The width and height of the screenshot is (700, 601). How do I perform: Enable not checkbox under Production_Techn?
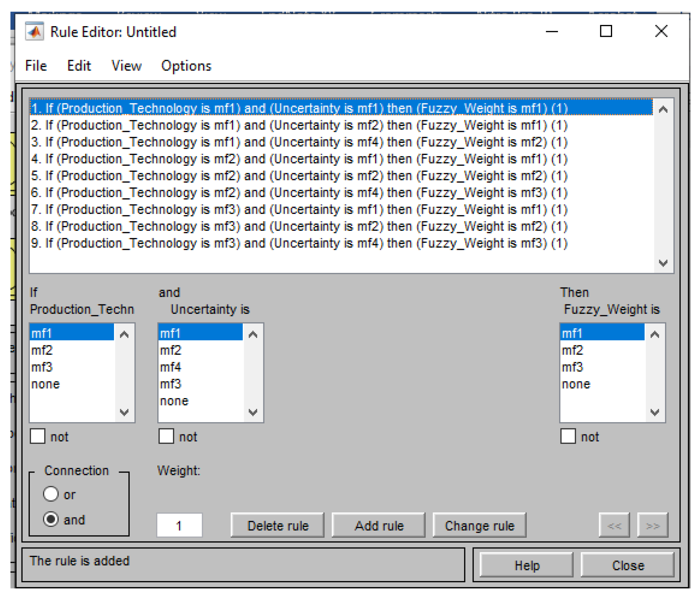pos(37,437)
